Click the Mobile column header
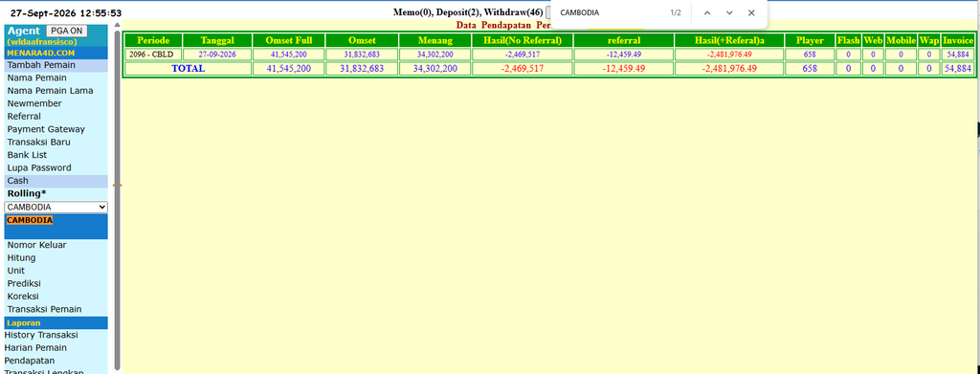This screenshot has height=374, width=980. pyautogui.click(x=901, y=40)
